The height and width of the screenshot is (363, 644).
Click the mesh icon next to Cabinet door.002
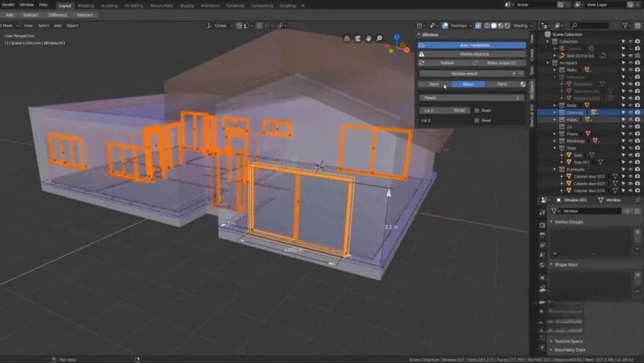[x=569, y=176]
